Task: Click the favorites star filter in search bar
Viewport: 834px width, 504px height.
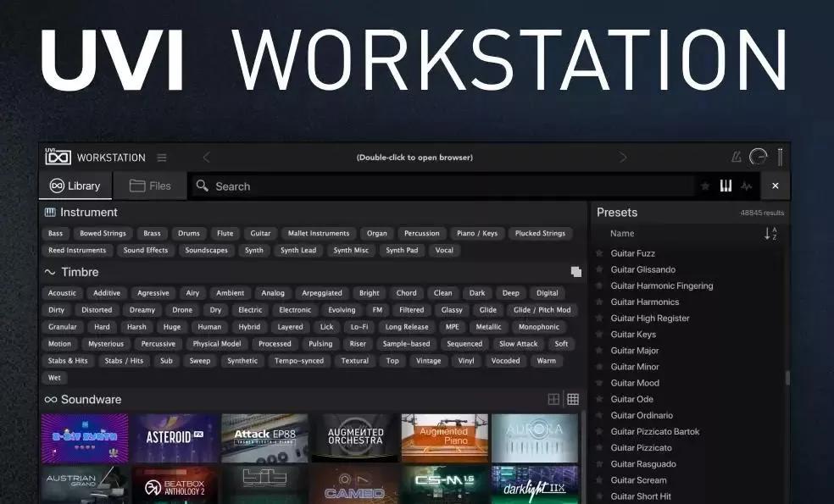Action: pos(705,186)
